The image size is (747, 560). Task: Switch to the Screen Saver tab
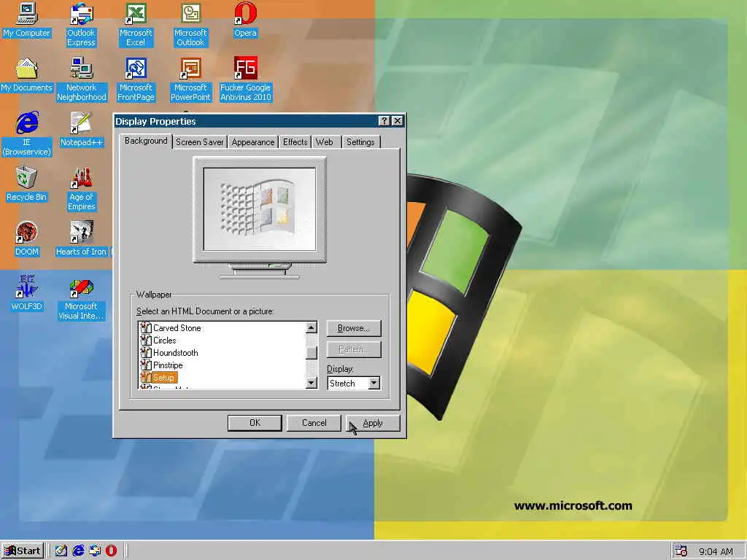pos(200,142)
